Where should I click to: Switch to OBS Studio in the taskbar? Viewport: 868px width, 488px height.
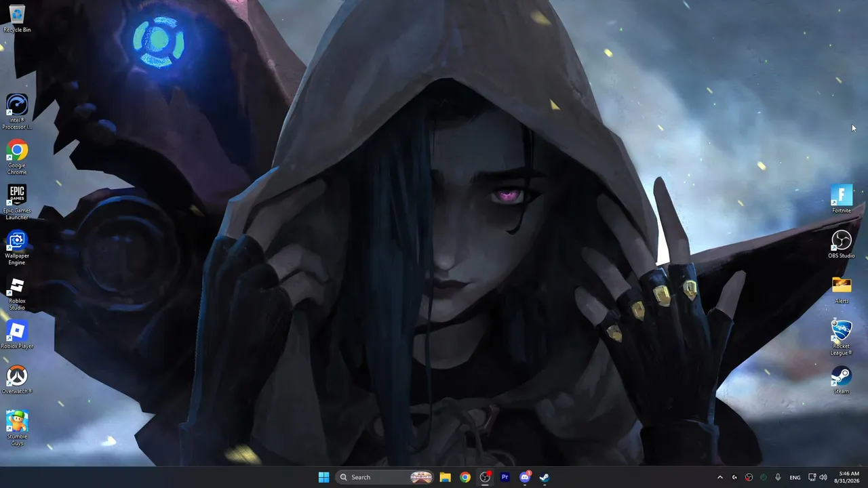click(485, 477)
